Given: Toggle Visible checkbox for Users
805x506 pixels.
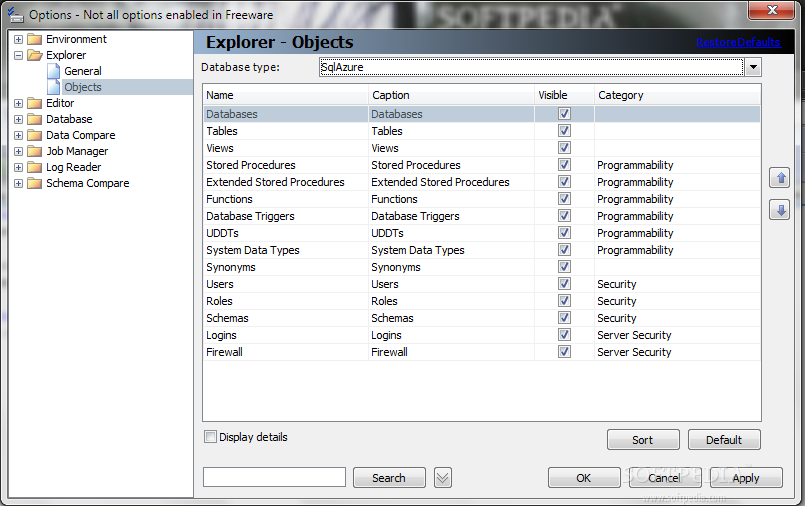Looking at the screenshot, I should tap(564, 284).
